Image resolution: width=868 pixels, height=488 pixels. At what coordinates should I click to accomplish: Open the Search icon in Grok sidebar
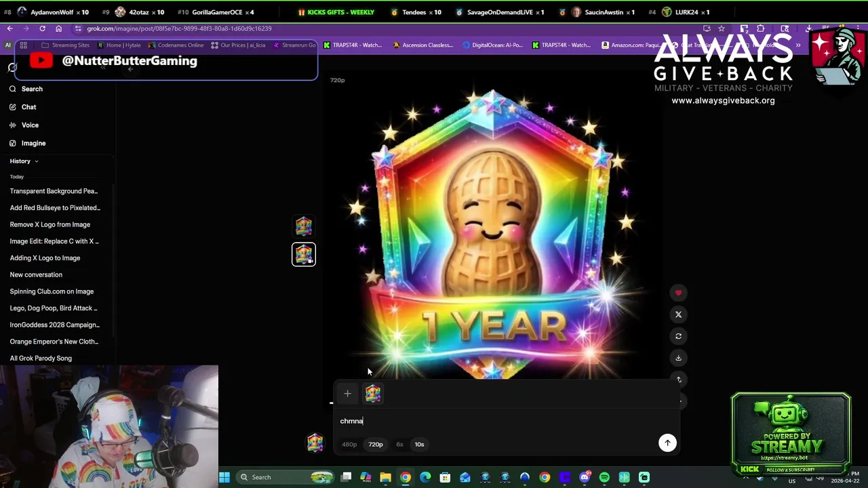point(13,89)
